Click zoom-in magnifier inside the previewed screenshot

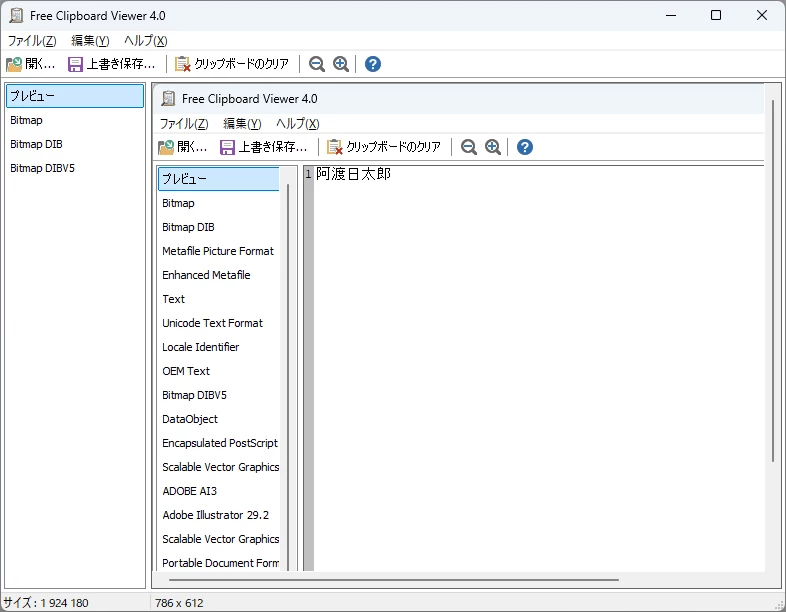point(493,147)
